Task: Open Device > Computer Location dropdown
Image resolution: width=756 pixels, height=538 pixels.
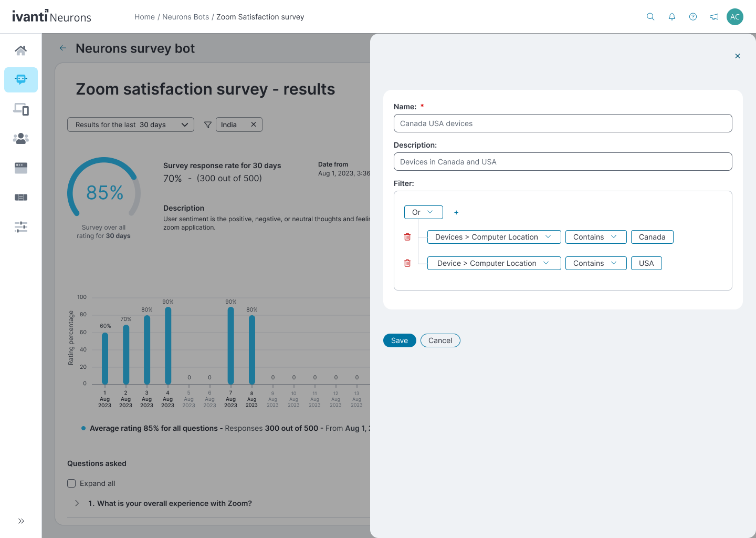Action: click(x=494, y=263)
